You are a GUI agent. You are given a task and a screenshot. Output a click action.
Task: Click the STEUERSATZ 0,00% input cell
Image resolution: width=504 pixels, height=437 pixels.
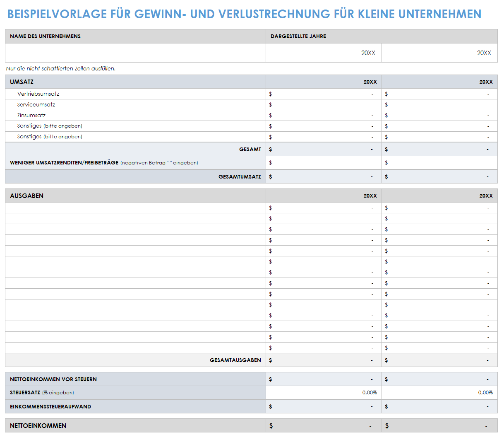pos(323,392)
